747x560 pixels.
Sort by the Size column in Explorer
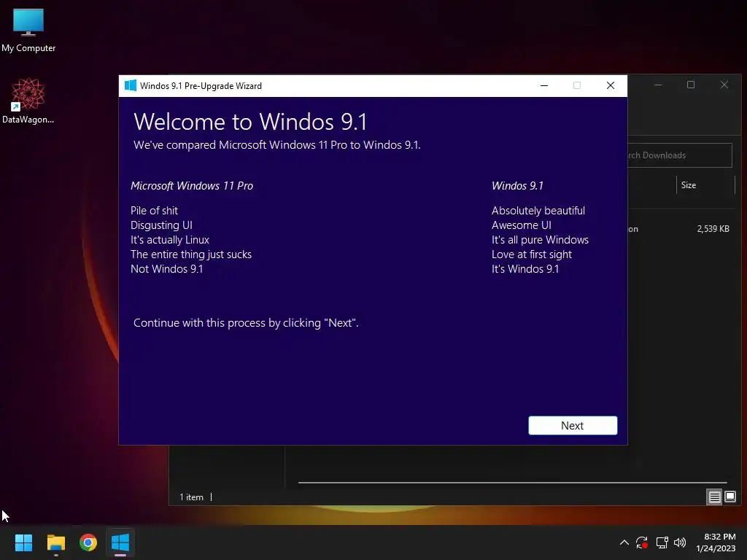pos(705,185)
